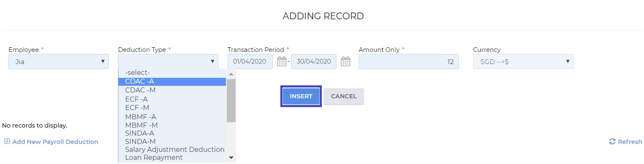Click the plus icon beside Add New Payroll Deduction
The image size is (644, 164).
(x=7, y=141)
